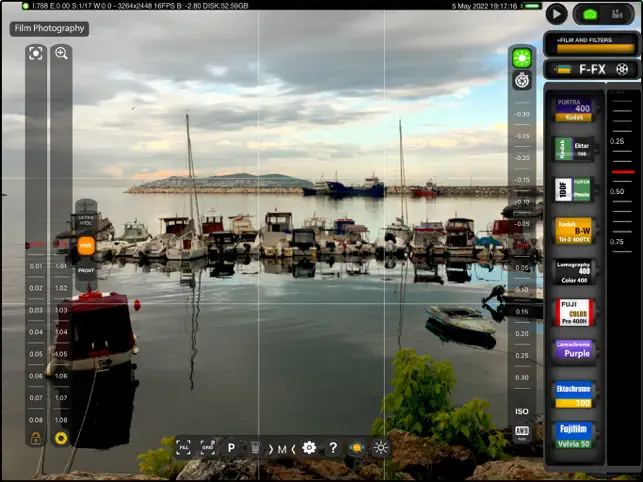Toggle the FILL frame mode
This screenshot has height=482, width=643.
(x=184, y=448)
